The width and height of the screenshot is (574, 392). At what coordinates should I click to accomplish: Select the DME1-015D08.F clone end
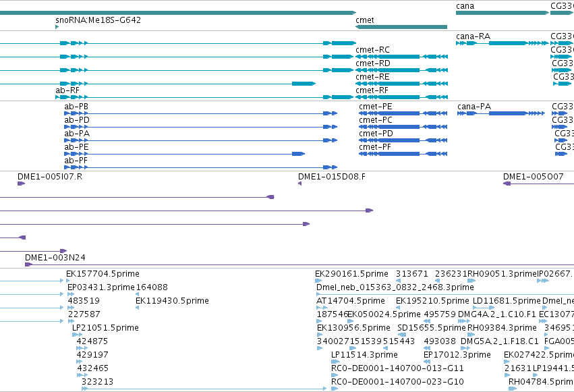pyautogui.click(x=299, y=184)
